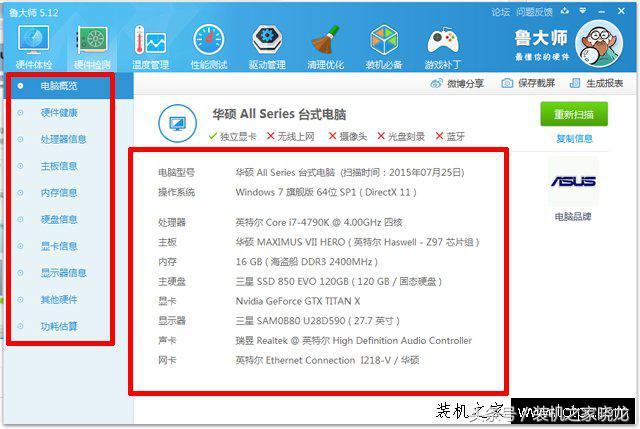Click 生成报表 to generate report
Viewport: 640px width, 429px height.
598,84
